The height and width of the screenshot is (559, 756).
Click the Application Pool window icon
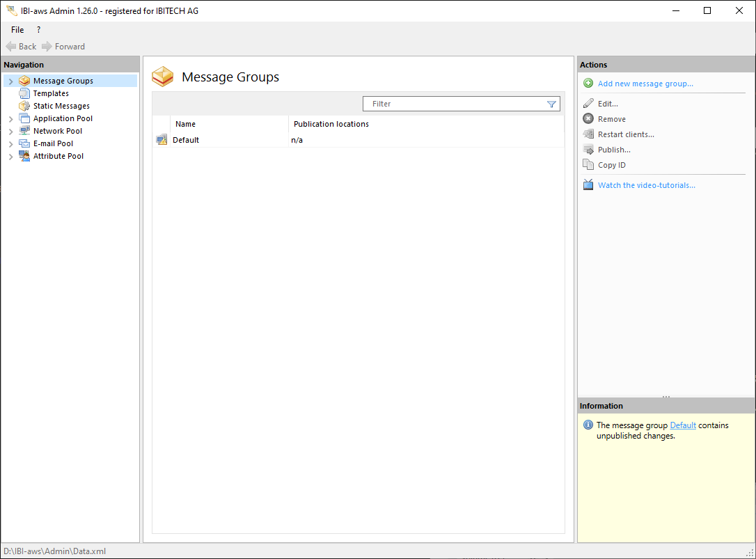(24, 118)
